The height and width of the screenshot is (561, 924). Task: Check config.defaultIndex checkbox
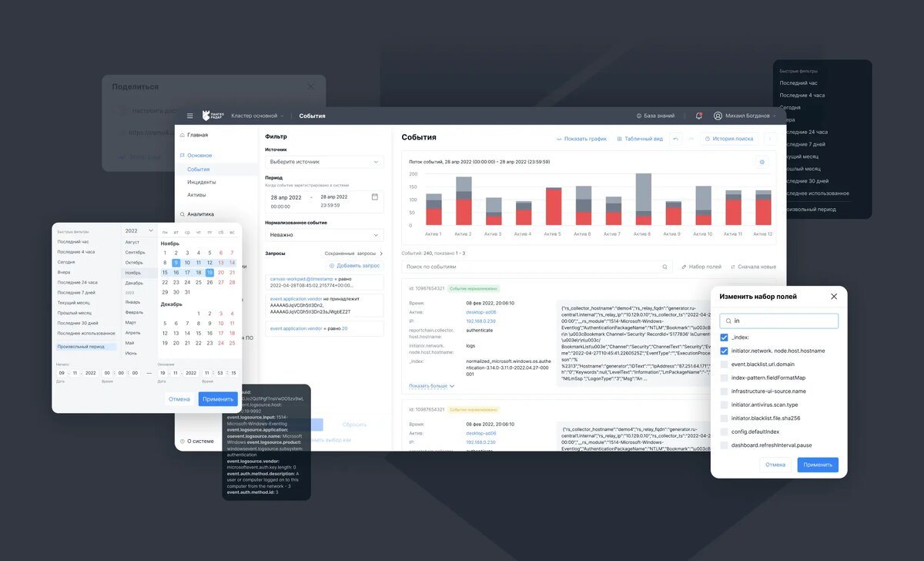click(x=724, y=432)
